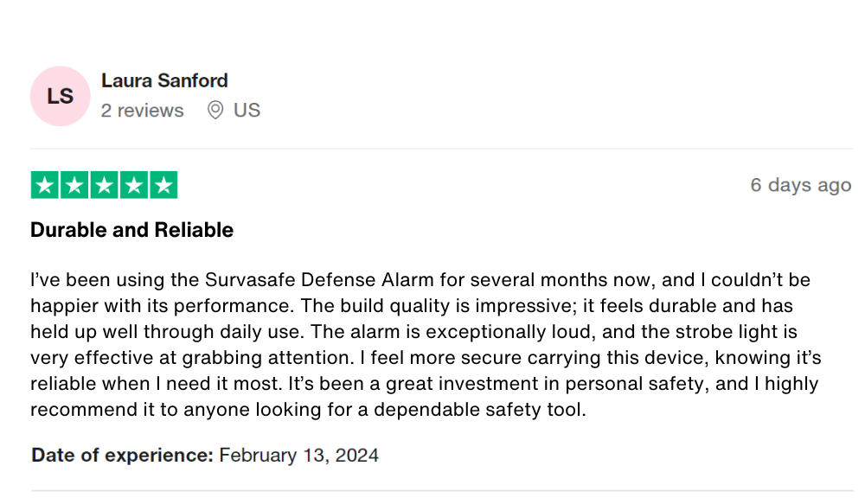Image resolution: width=865 pixels, height=504 pixels.
Task: Click the "6 days ago" timestamp
Action: coord(800,185)
